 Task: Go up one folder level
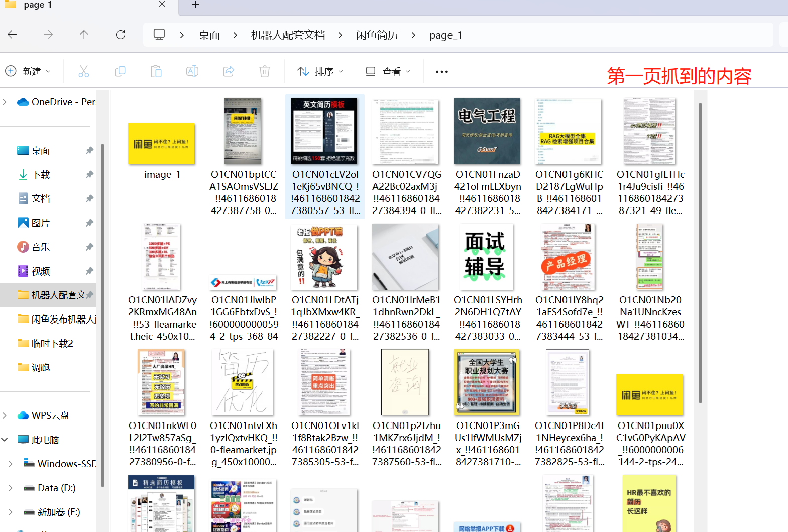point(84,35)
